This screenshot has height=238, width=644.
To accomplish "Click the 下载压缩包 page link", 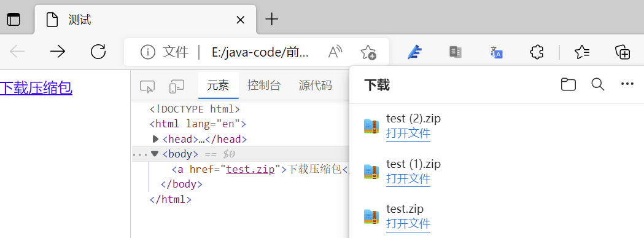I will (x=36, y=88).
